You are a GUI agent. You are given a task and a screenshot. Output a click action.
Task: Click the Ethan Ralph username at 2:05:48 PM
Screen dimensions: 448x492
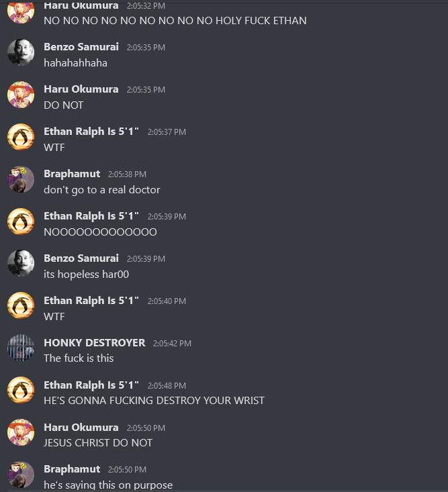click(x=91, y=385)
